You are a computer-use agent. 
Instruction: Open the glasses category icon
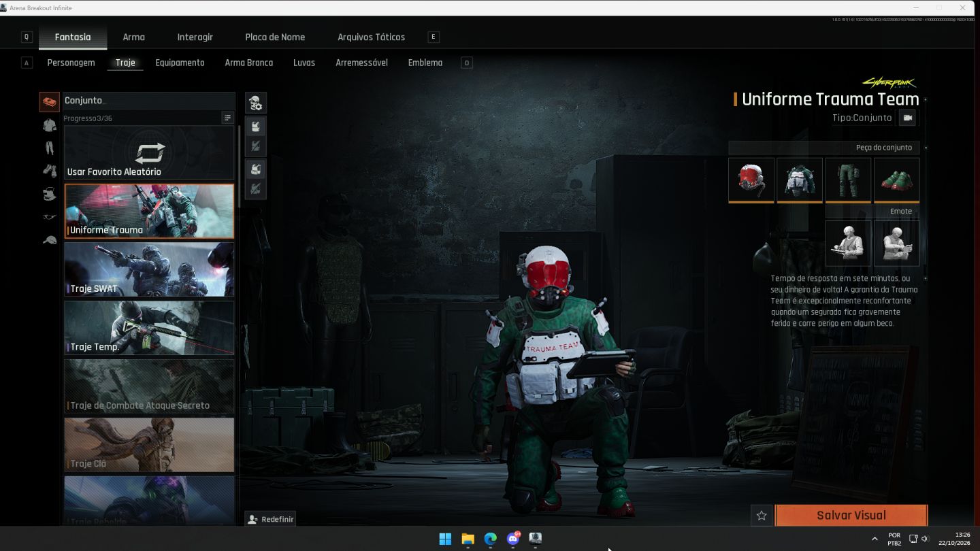(50, 217)
